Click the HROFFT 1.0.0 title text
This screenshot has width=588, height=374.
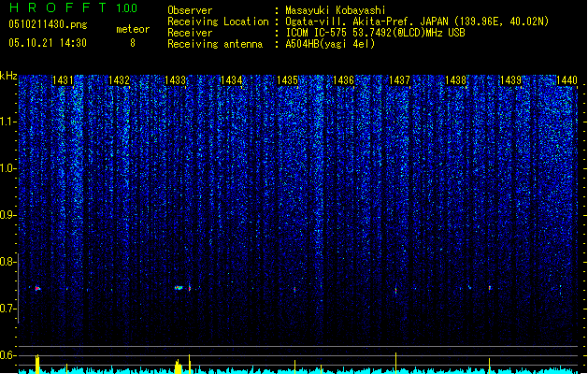point(73,7)
